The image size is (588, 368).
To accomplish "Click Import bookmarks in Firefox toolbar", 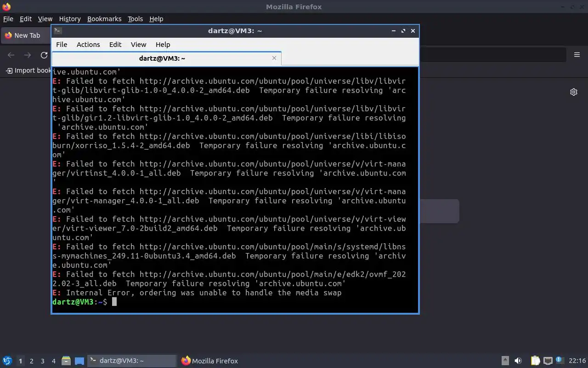I will click(x=28, y=70).
